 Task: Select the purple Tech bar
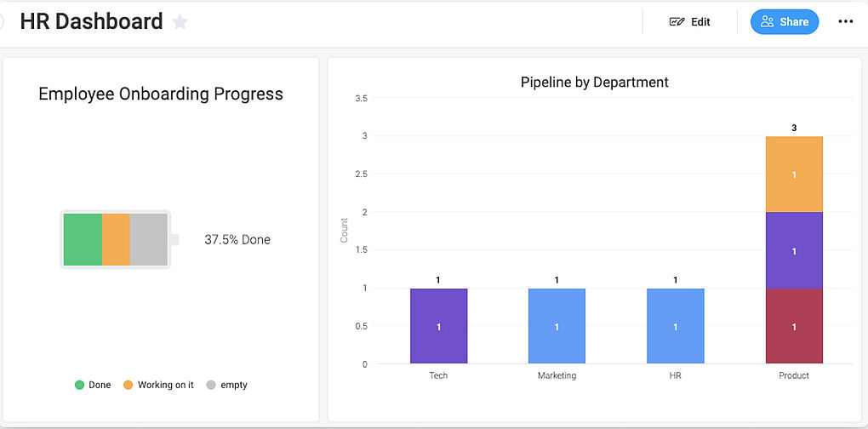point(438,326)
